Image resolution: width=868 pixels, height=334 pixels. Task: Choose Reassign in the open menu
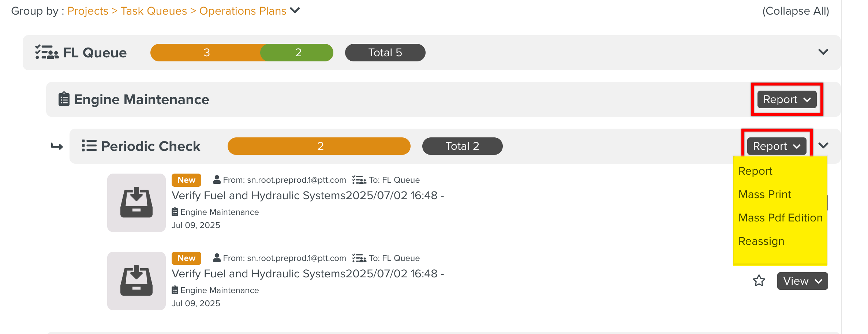(x=761, y=241)
